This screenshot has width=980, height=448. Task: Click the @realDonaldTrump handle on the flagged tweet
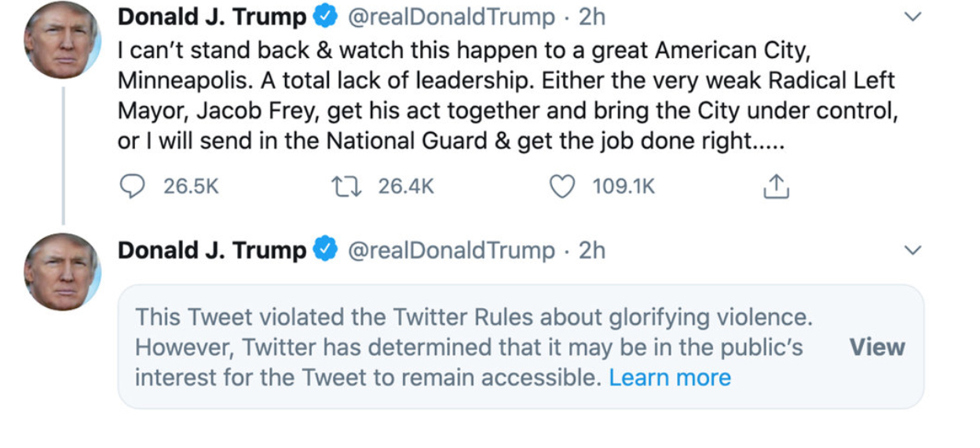450,250
